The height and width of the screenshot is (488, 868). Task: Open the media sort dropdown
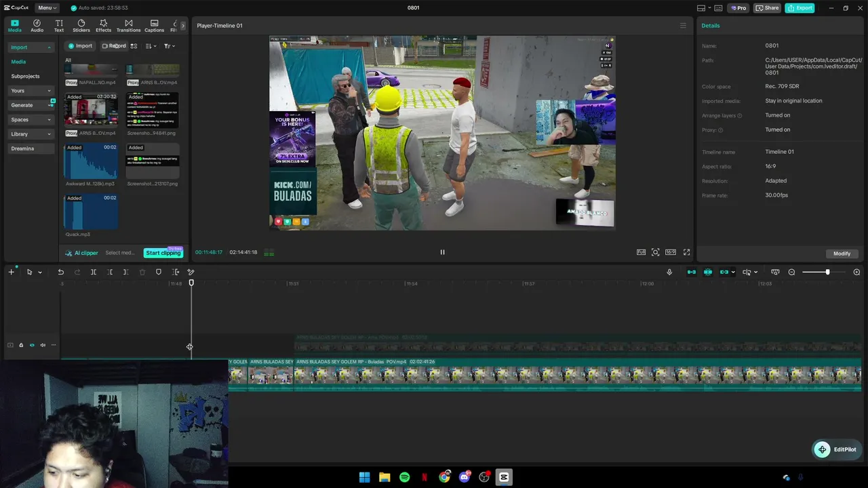pos(151,46)
